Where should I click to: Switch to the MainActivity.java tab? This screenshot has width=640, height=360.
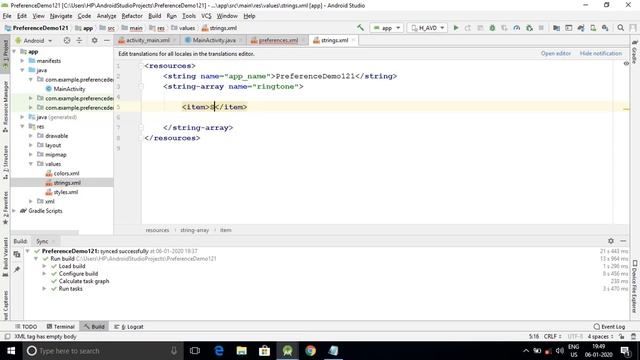(213, 40)
